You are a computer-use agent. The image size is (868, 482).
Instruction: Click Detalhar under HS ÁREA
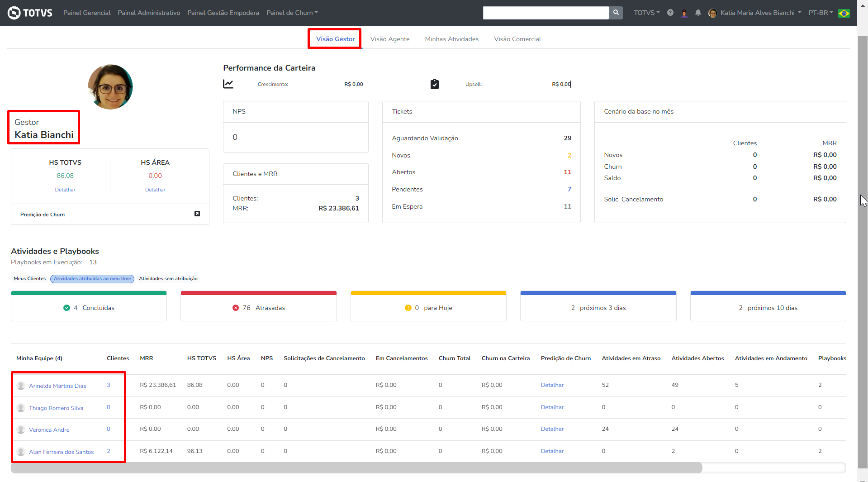tap(155, 190)
